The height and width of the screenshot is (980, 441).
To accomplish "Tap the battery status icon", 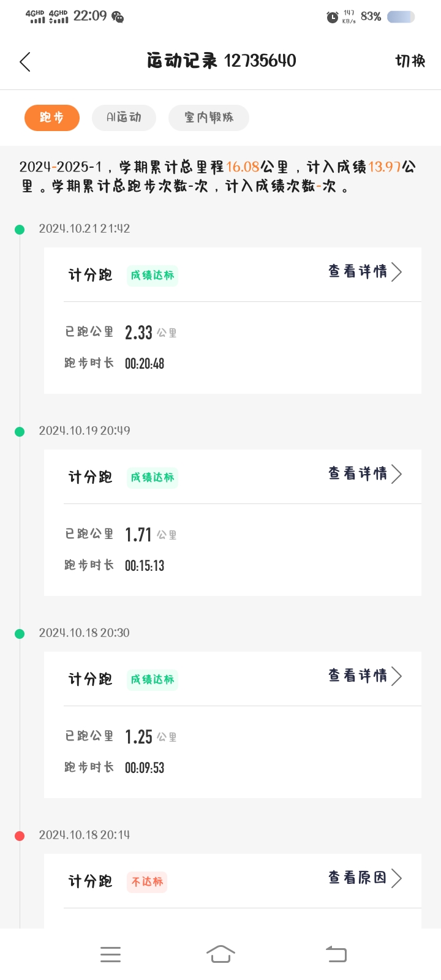I will (401, 17).
